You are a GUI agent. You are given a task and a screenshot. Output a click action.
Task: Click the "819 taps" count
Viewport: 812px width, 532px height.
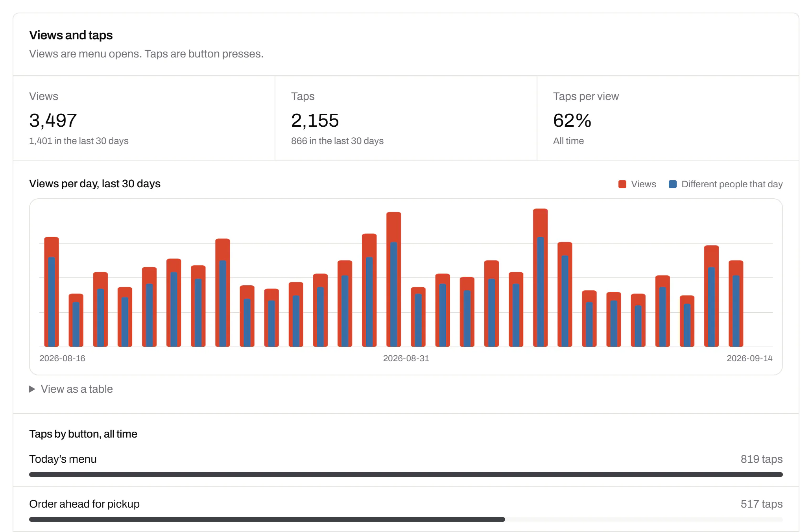coord(762,459)
